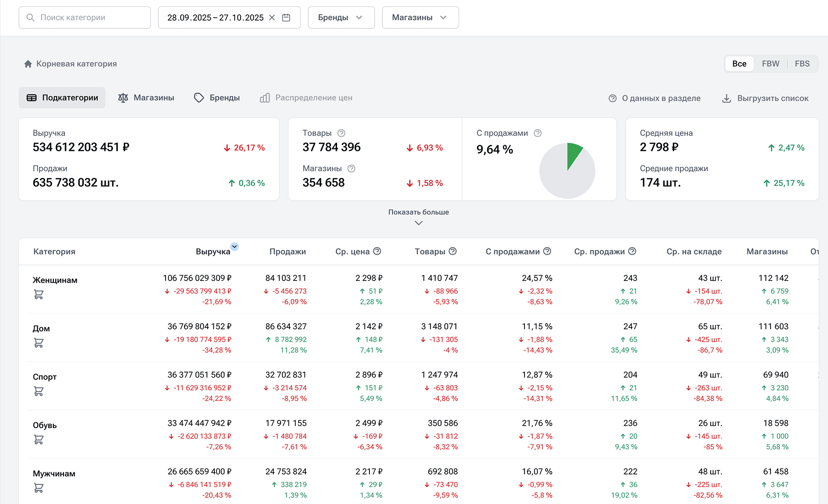828x504 pixels.
Task: Open the Магазины tab with scales icon
Action: (x=146, y=98)
